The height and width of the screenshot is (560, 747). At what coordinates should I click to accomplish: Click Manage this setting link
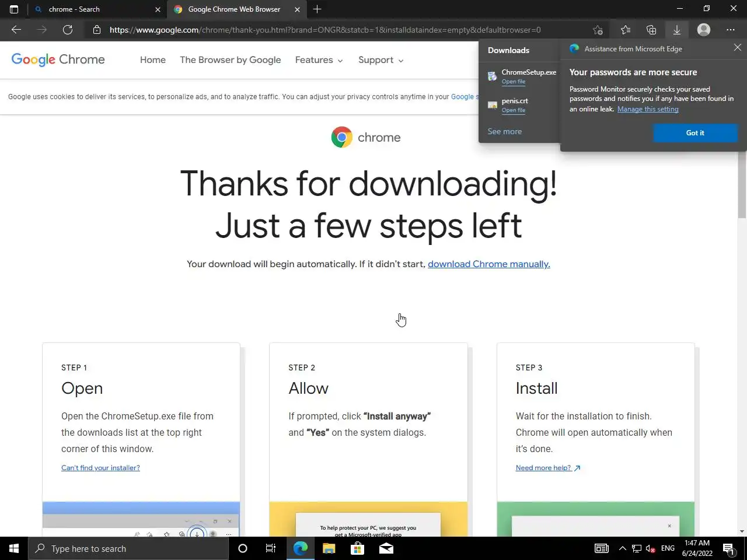(648, 109)
